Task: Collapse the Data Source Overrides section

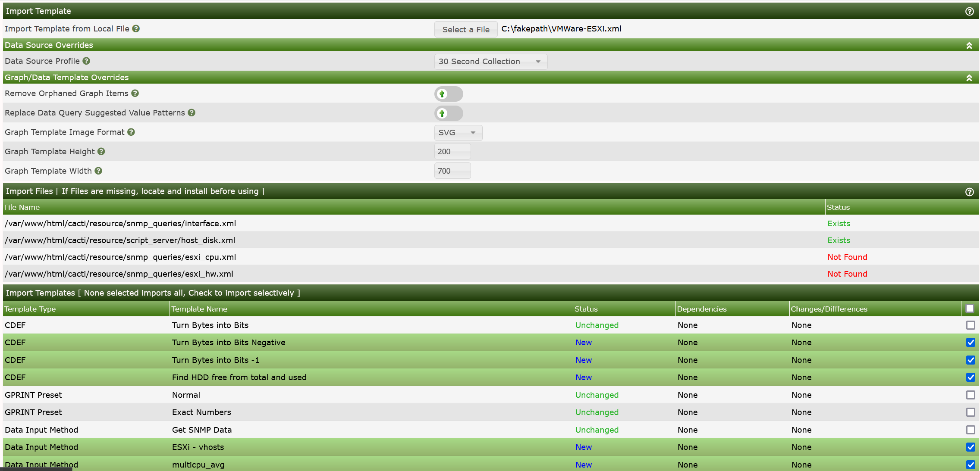Action: (969, 45)
